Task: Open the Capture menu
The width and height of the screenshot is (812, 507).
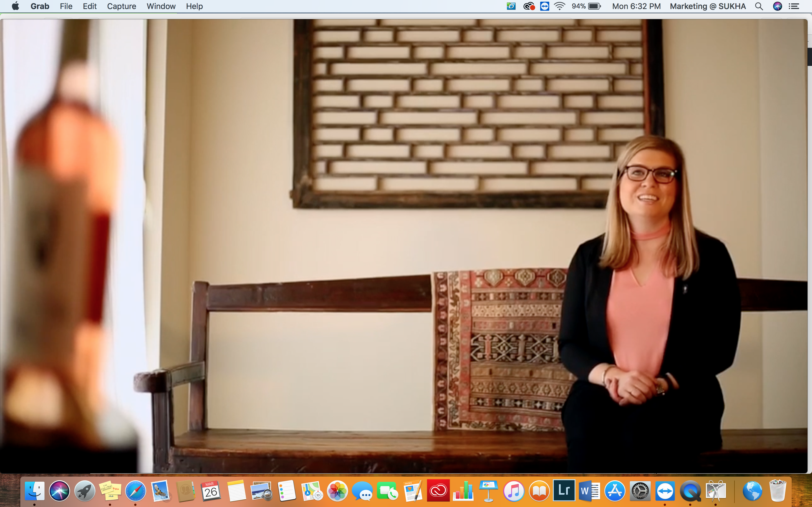Action: tap(122, 6)
